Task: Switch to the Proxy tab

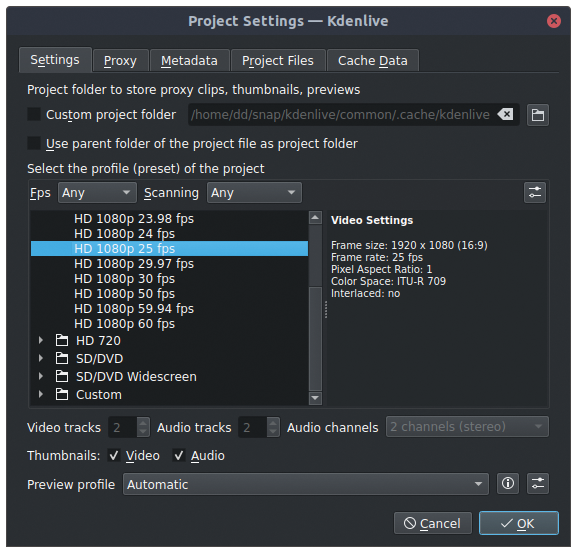Action: tap(120, 61)
